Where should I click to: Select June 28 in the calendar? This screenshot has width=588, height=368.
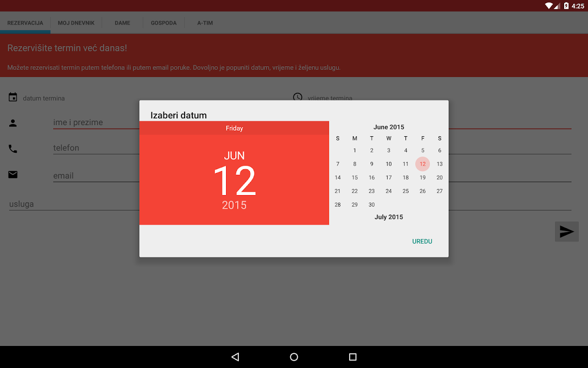pos(338,205)
